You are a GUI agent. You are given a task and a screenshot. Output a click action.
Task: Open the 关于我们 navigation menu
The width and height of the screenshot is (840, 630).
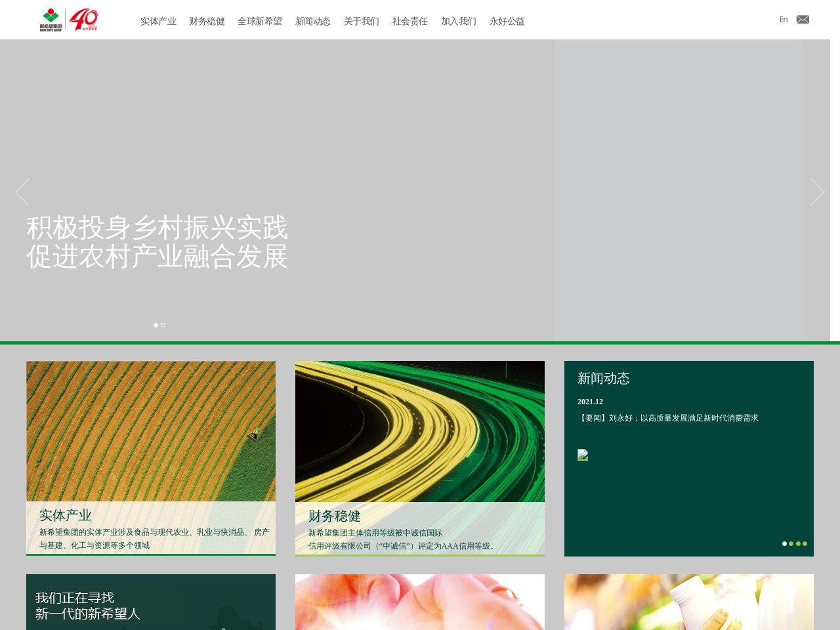pos(362,21)
